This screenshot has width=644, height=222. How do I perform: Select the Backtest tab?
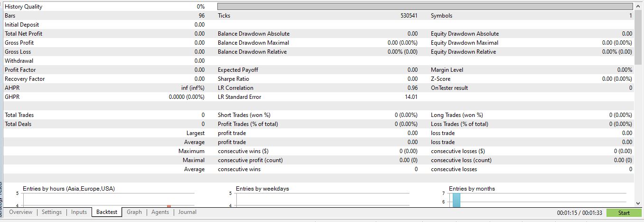(x=107, y=212)
